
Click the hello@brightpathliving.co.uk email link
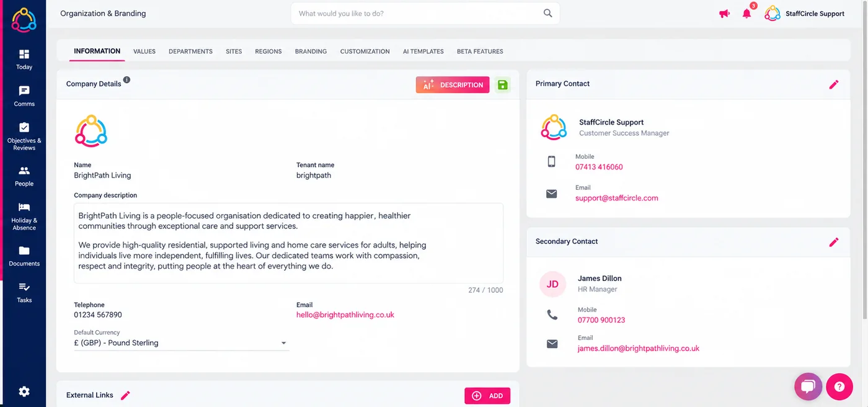coord(345,315)
